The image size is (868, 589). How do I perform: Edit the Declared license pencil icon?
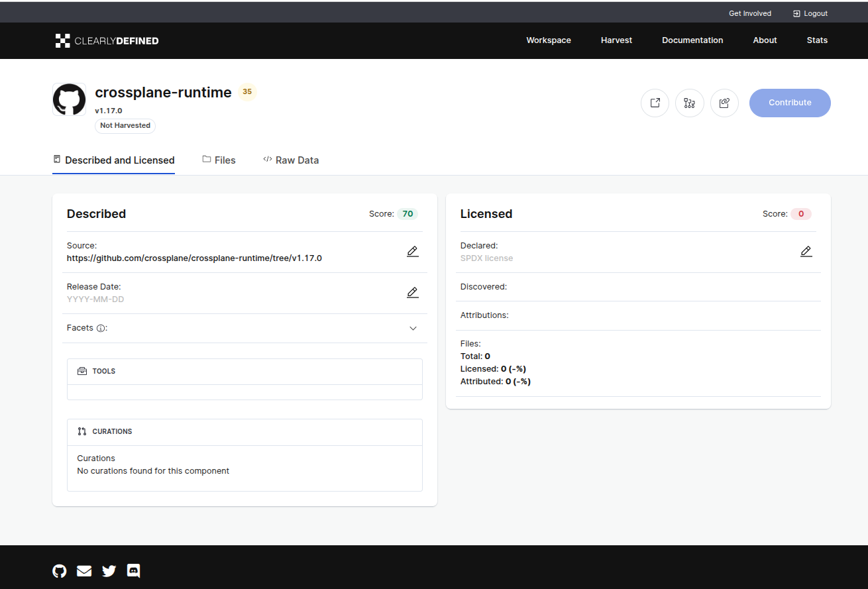pos(806,252)
